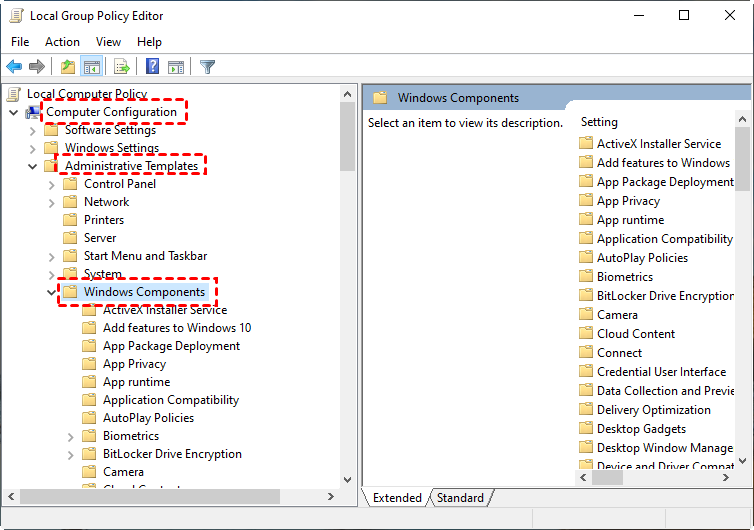
Task: Click the Up One Level folder icon
Action: point(68,66)
